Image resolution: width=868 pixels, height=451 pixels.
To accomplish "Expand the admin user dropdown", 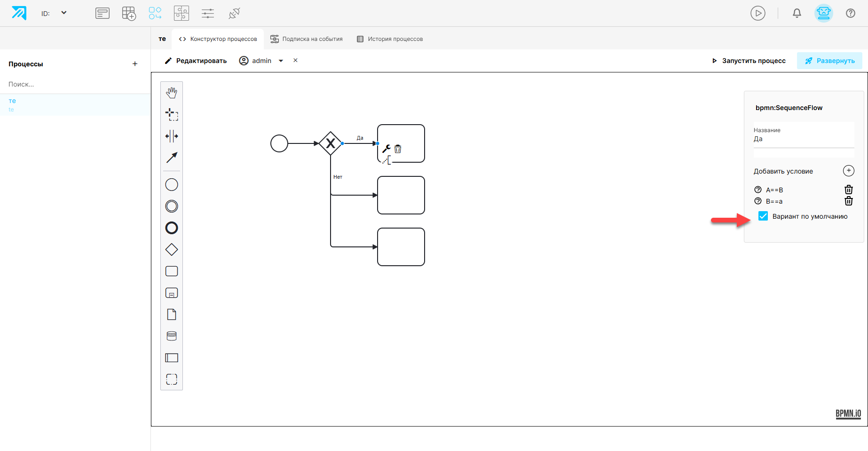I will pos(281,61).
